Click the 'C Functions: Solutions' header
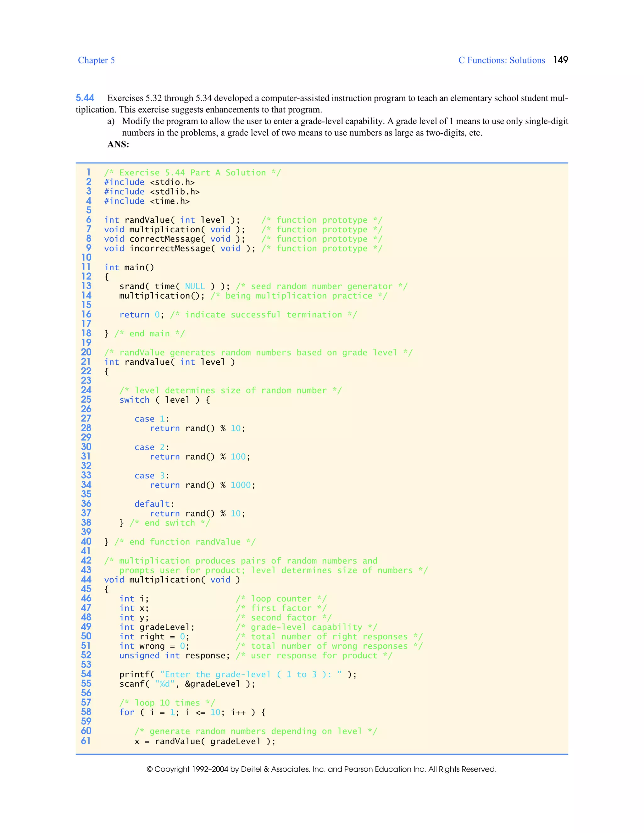 (501, 60)
